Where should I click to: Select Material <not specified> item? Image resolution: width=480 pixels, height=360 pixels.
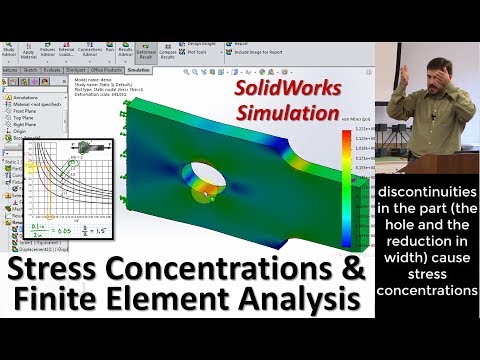37,104
